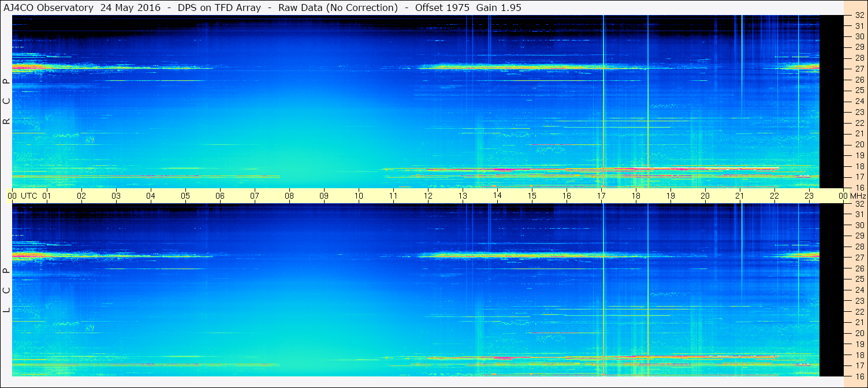Click the 18 hour axis label
Image resolution: width=868 pixels, height=388 pixels.
(x=636, y=196)
